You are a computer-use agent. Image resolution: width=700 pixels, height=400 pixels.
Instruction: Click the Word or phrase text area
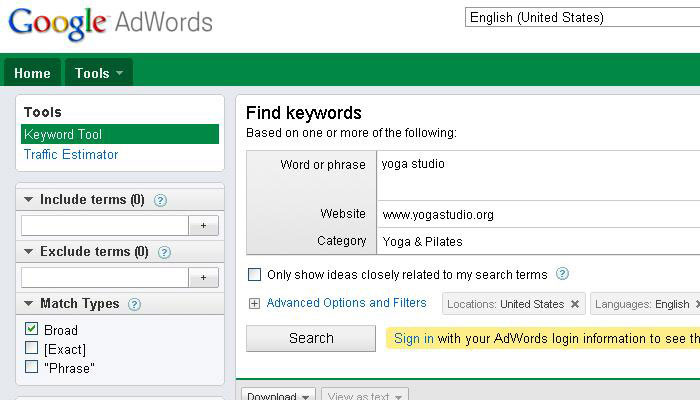[x=538, y=175]
